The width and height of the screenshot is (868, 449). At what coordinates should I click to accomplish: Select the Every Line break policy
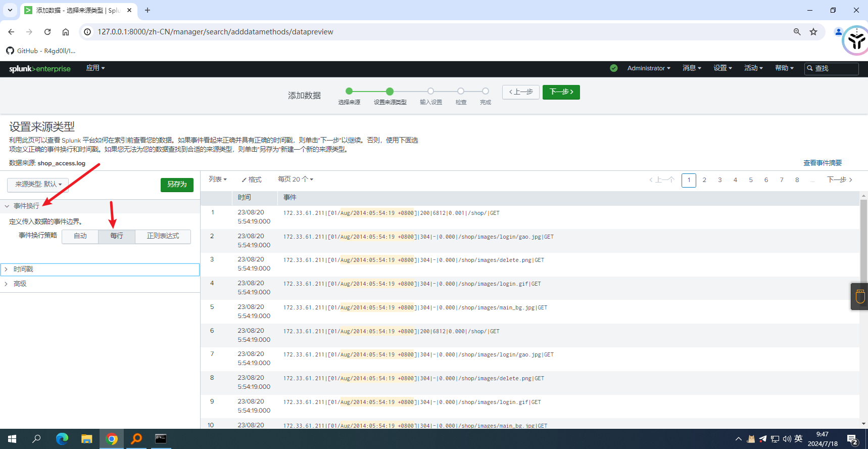coord(117,236)
